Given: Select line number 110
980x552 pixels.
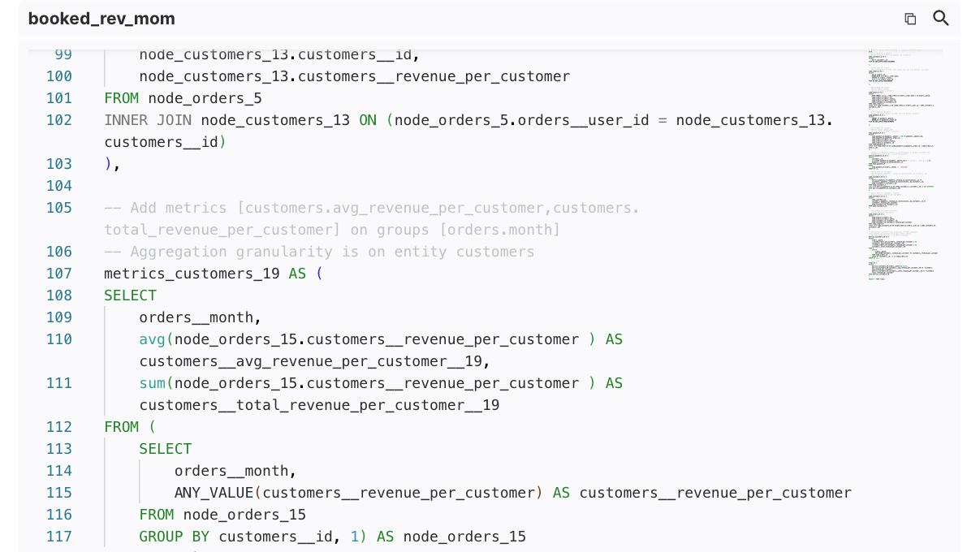Looking at the screenshot, I should pyautogui.click(x=59, y=339).
